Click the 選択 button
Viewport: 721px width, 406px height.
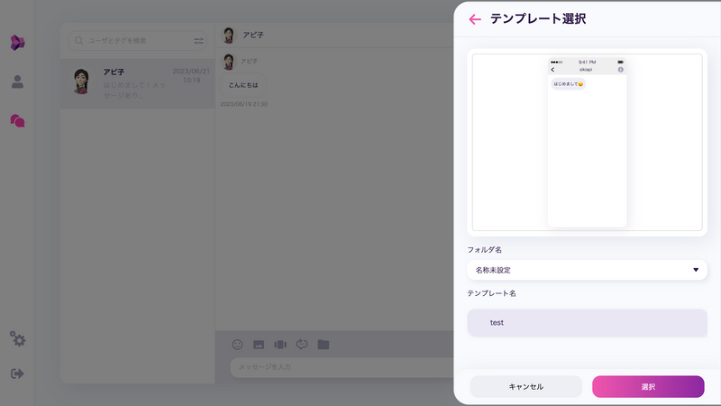pos(648,387)
